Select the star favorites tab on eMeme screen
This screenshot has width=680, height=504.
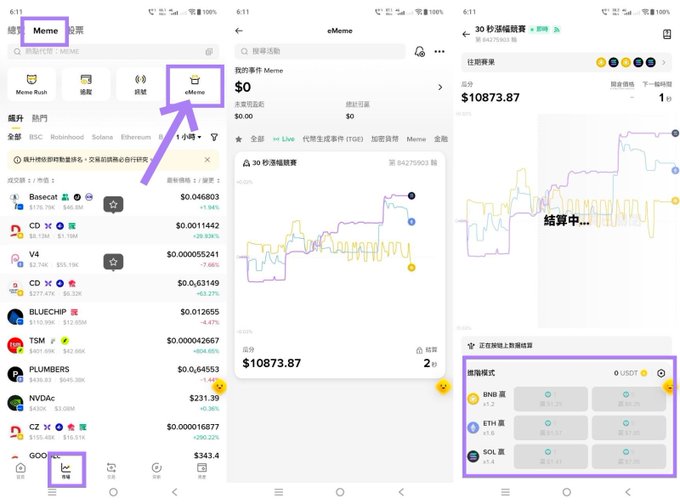(239, 139)
